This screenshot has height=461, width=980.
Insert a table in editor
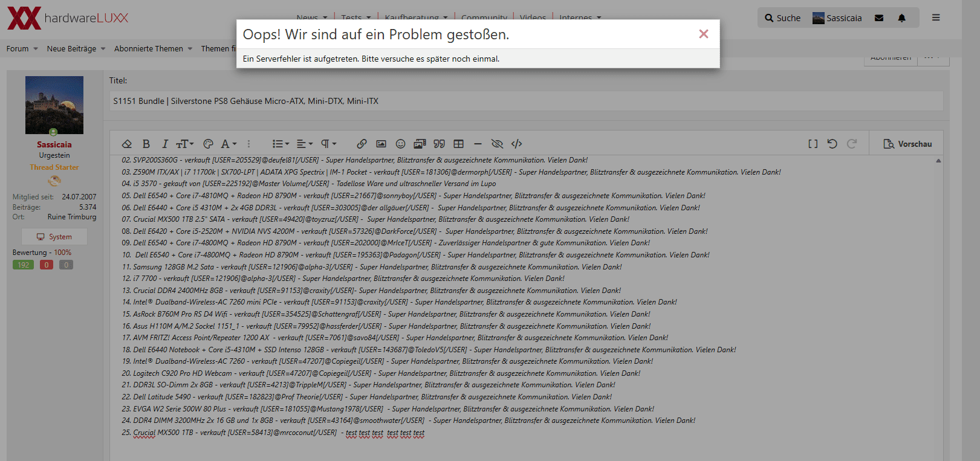click(459, 144)
